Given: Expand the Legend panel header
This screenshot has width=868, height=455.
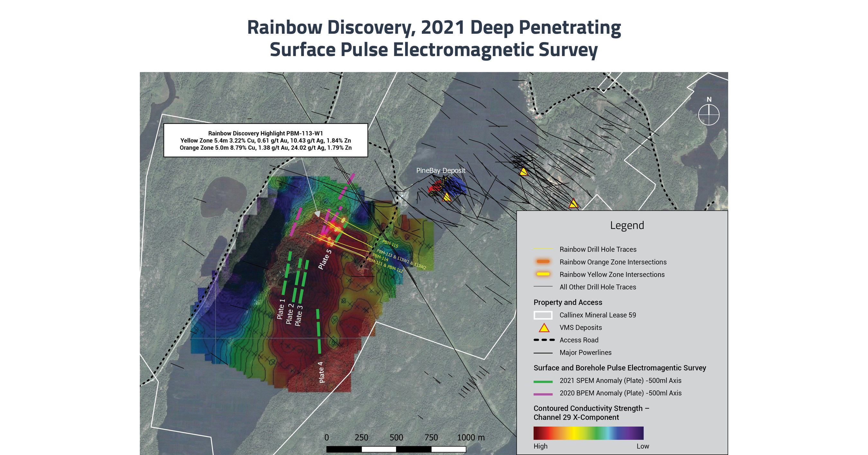Looking at the screenshot, I should pyautogui.click(x=627, y=225).
